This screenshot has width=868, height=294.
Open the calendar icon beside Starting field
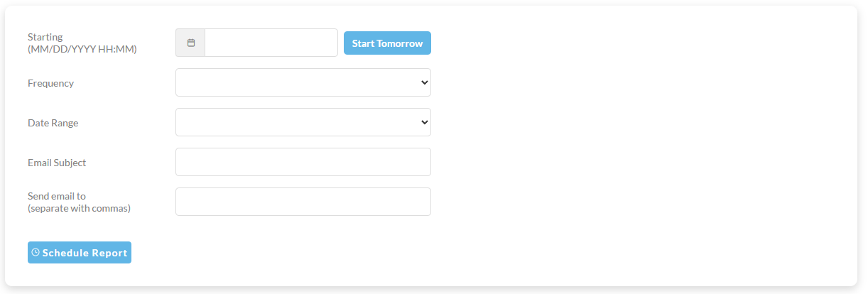190,43
